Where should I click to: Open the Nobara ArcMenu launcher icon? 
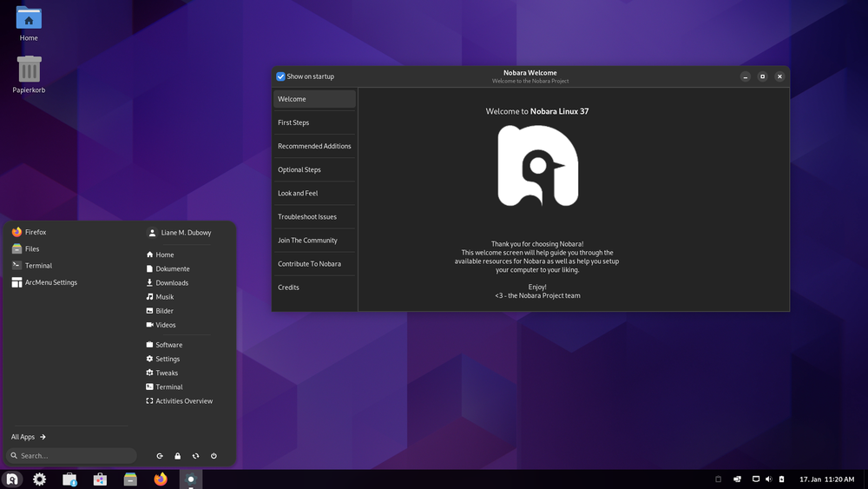tap(11, 479)
